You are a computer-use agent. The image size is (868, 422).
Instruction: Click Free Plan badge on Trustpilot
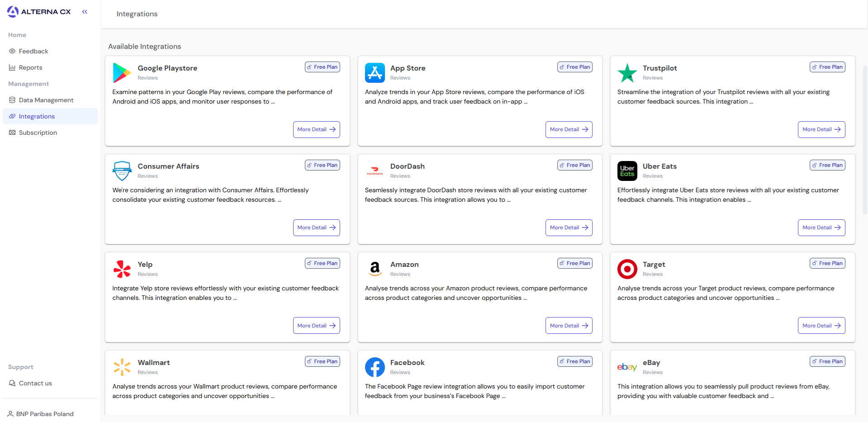coord(827,67)
